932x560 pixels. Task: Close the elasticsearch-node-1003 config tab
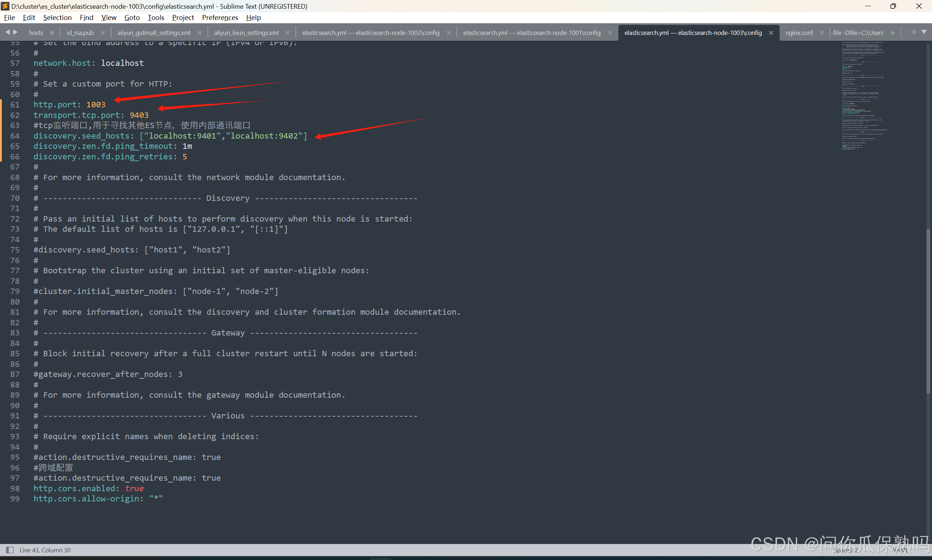(771, 33)
